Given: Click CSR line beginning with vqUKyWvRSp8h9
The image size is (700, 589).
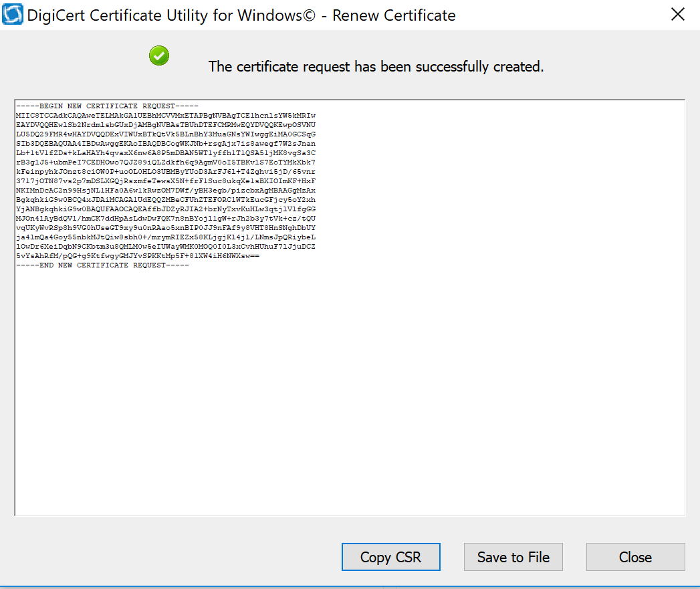Looking at the screenshot, I should click(x=165, y=228).
